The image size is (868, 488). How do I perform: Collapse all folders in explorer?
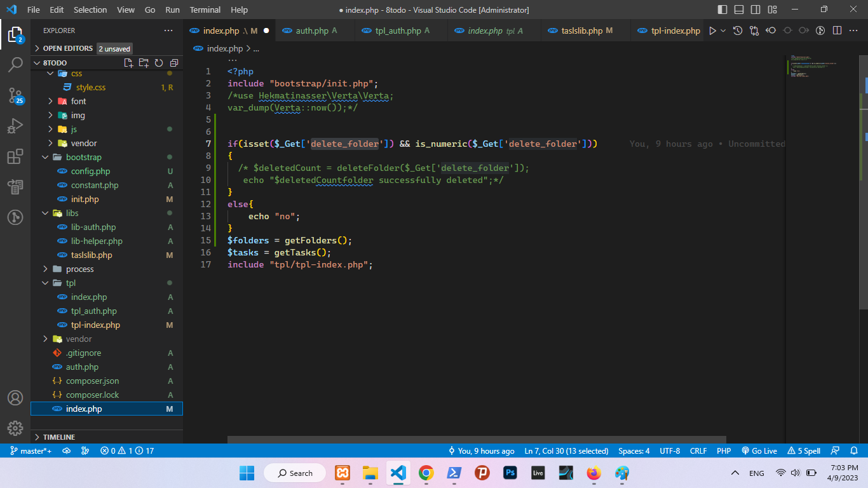point(174,63)
